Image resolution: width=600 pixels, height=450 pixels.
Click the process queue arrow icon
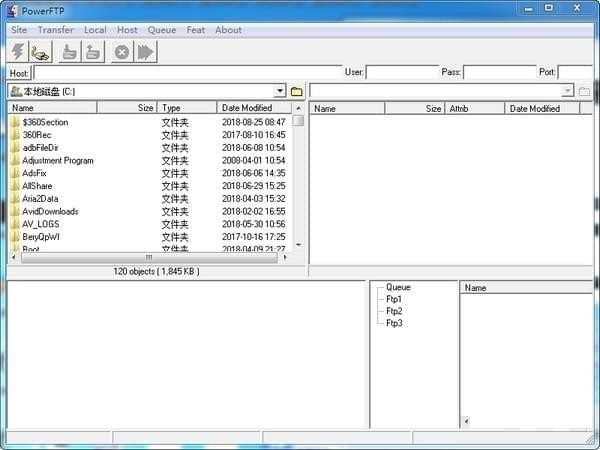point(146,52)
